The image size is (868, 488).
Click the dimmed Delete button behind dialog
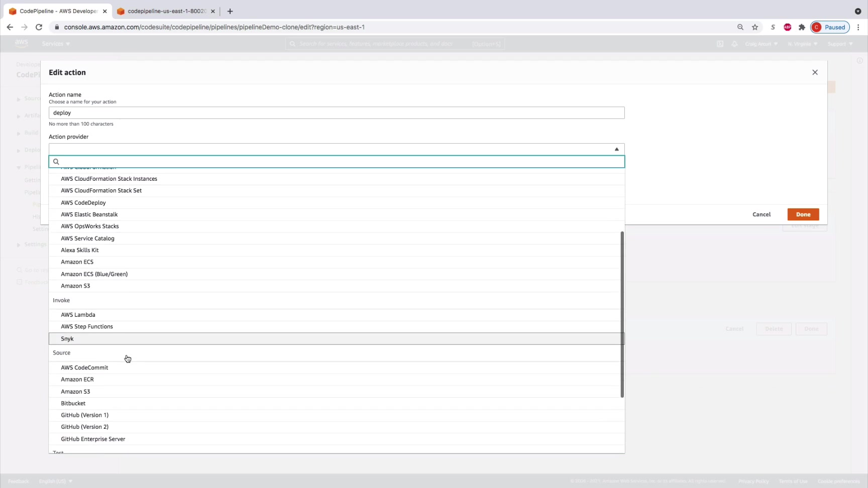coord(774,329)
